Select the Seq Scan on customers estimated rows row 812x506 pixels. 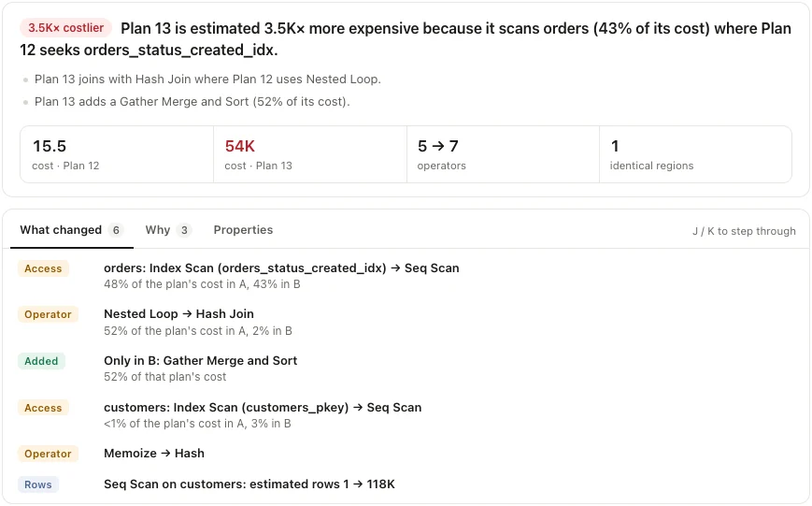[406, 484]
